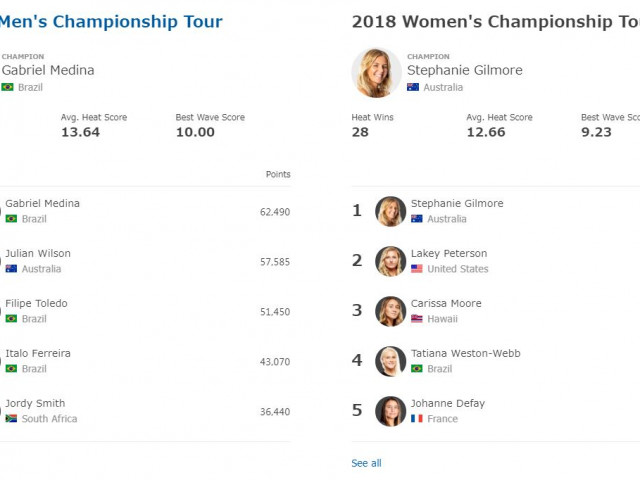Click Lakey Peterson's avatar thumbnail
The width and height of the screenshot is (640, 480).
(x=390, y=261)
